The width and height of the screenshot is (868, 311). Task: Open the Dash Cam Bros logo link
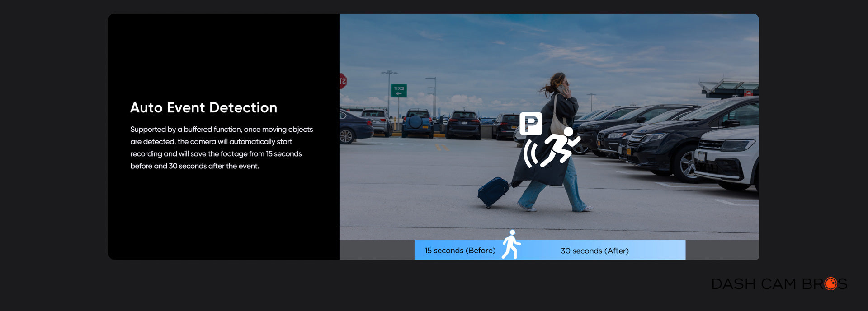pyautogui.click(x=778, y=284)
